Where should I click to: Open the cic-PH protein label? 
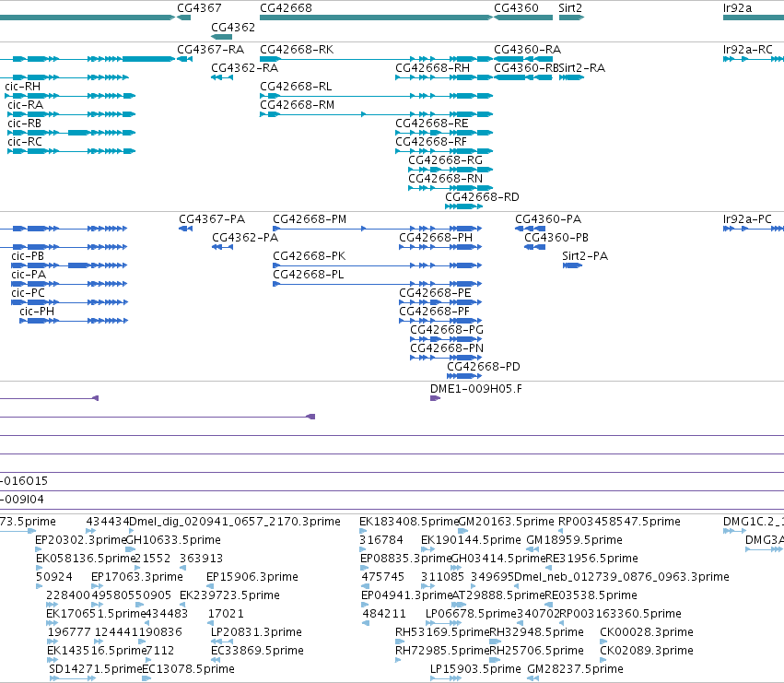point(37,312)
